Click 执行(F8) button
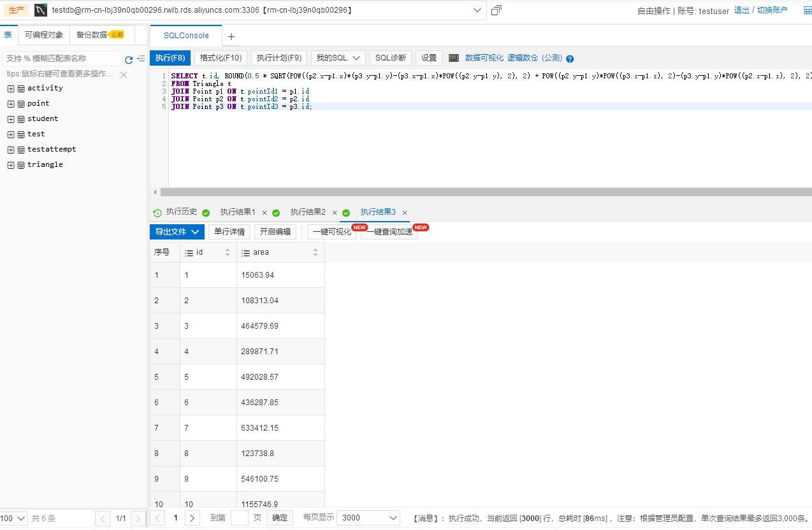Image resolution: width=812 pixels, height=530 pixels. [x=170, y=58]
